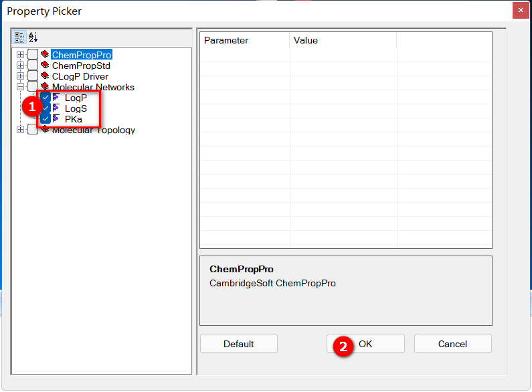Tick the CLogP Driver checkbox
The width and height of the screenshot is (532, 392).
pos(33,76)
